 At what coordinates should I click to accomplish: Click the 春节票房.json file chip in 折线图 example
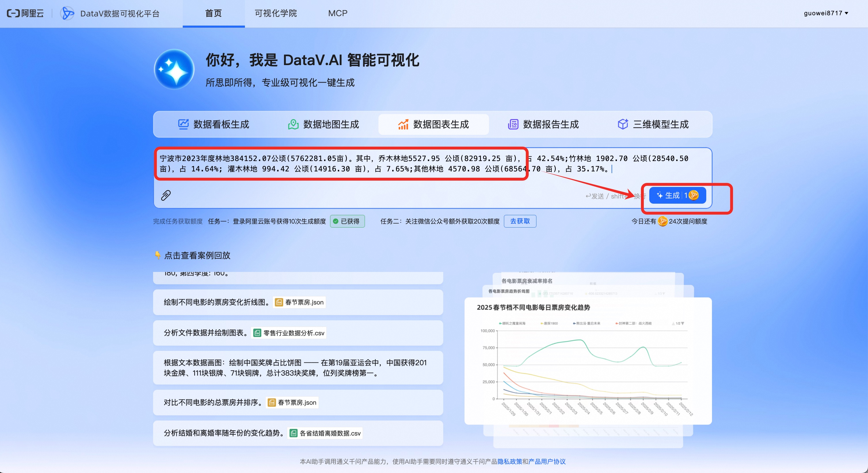300,302
